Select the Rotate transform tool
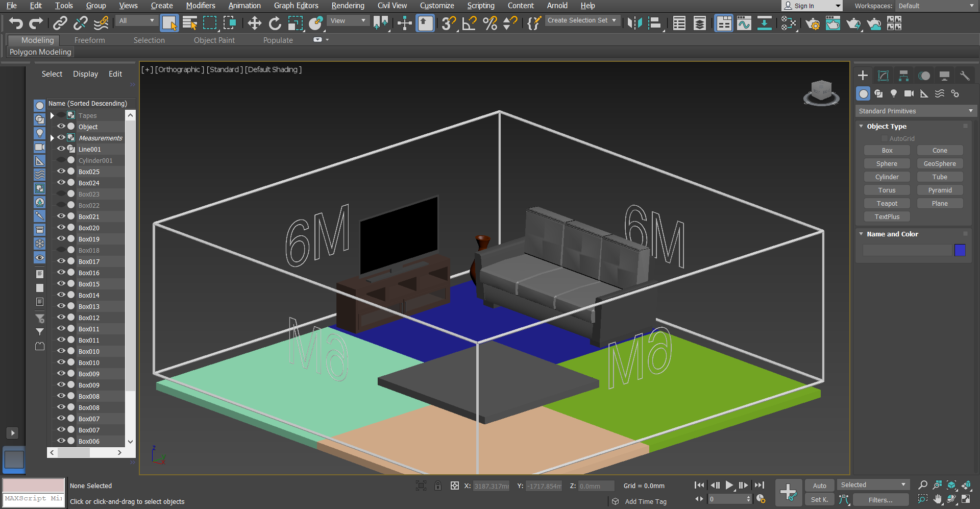 275,23
